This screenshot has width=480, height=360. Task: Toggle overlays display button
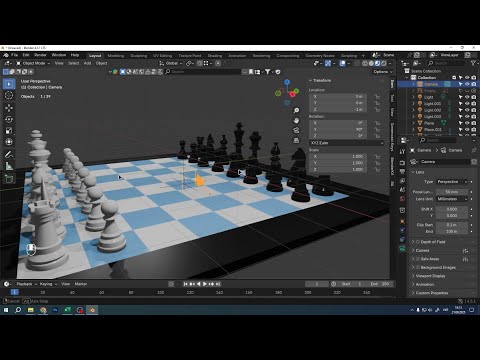coord(343,63)
